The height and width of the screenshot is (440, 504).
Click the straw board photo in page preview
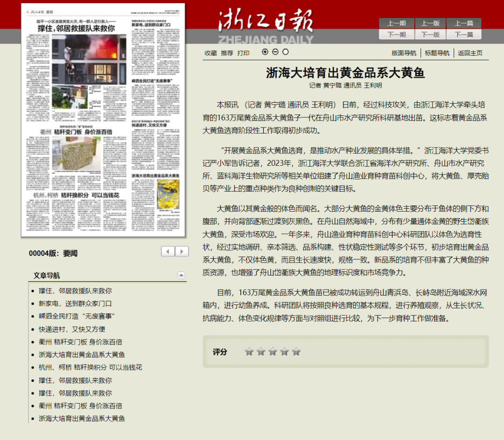click(x=77, y=153)
